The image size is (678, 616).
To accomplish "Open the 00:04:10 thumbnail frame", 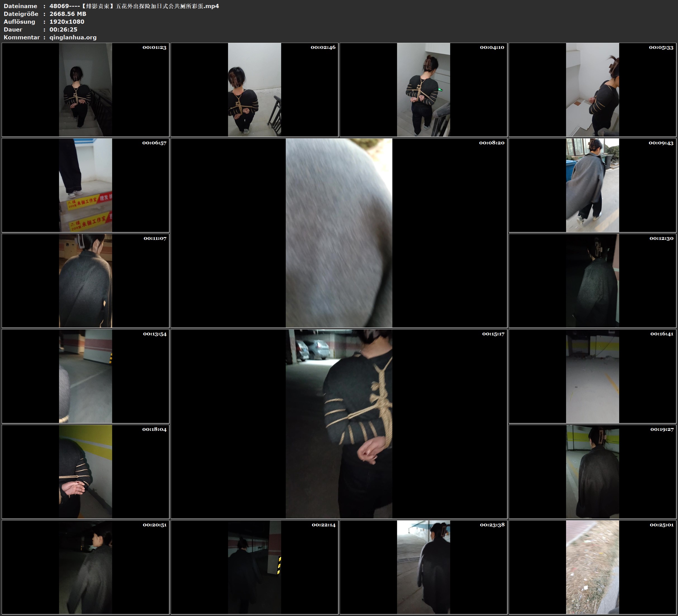I will [x=424, y=89].
